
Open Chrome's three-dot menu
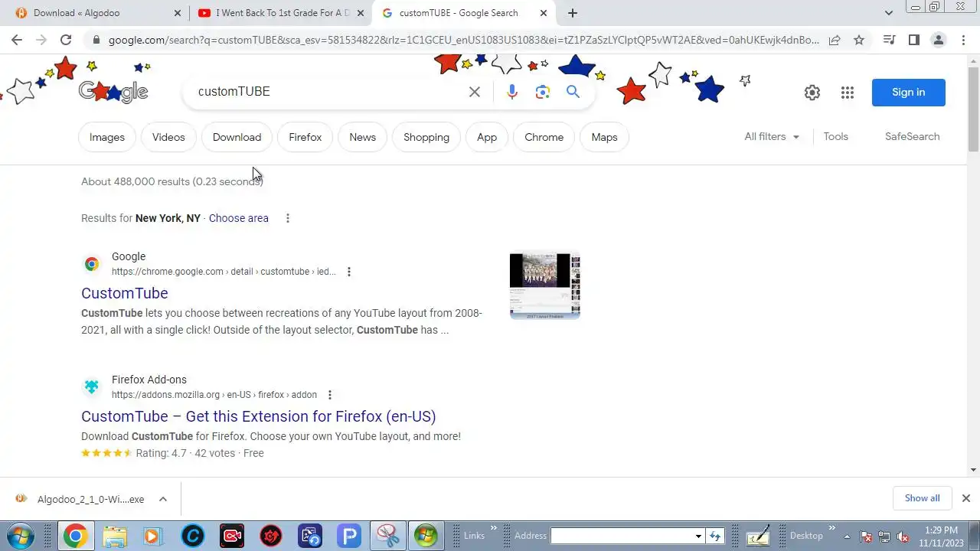click(963, 40)
